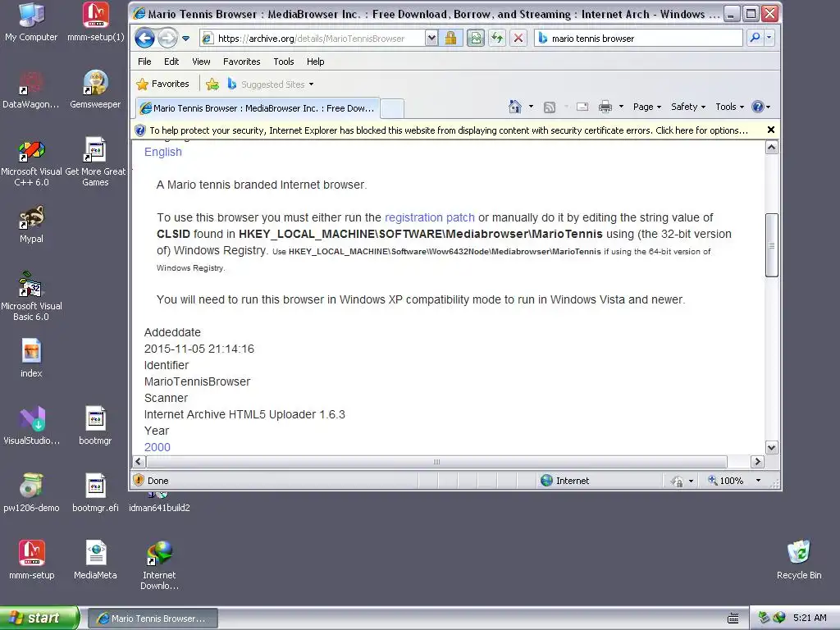Open the Help menu
840x630 pixels.
[x=315, y=62]
